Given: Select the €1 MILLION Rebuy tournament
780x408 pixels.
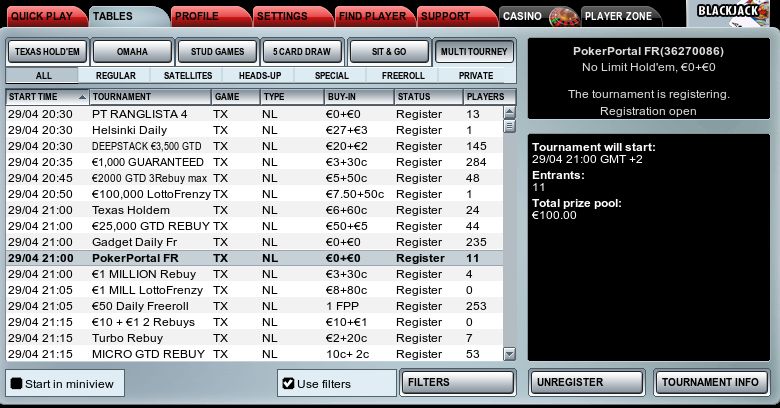Looking at the screenshot, I should tap(254, 274).
